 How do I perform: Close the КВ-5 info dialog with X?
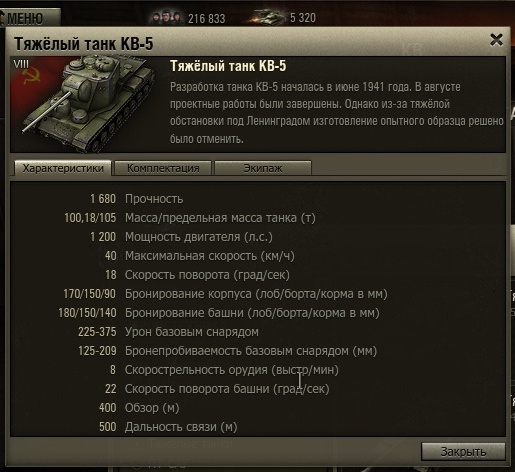496,40
